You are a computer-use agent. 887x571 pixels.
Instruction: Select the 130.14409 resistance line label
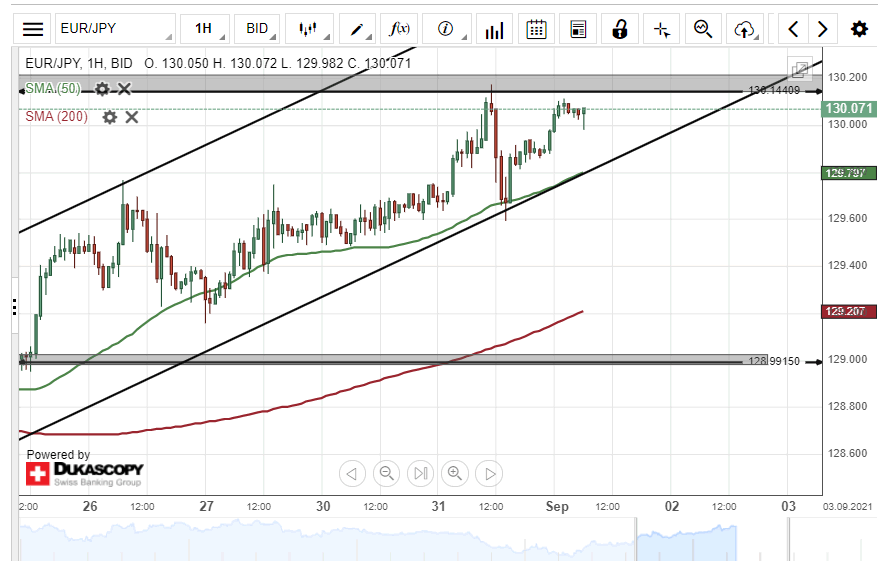[x=774, y=91]
